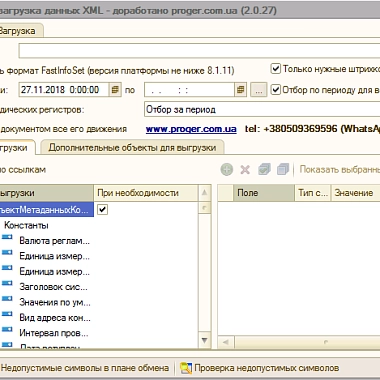The height and width of the screenshot is (380, 380).
Task: Uncheck the При необходимости checkbox in selected row
Action: tap(103, 210)
